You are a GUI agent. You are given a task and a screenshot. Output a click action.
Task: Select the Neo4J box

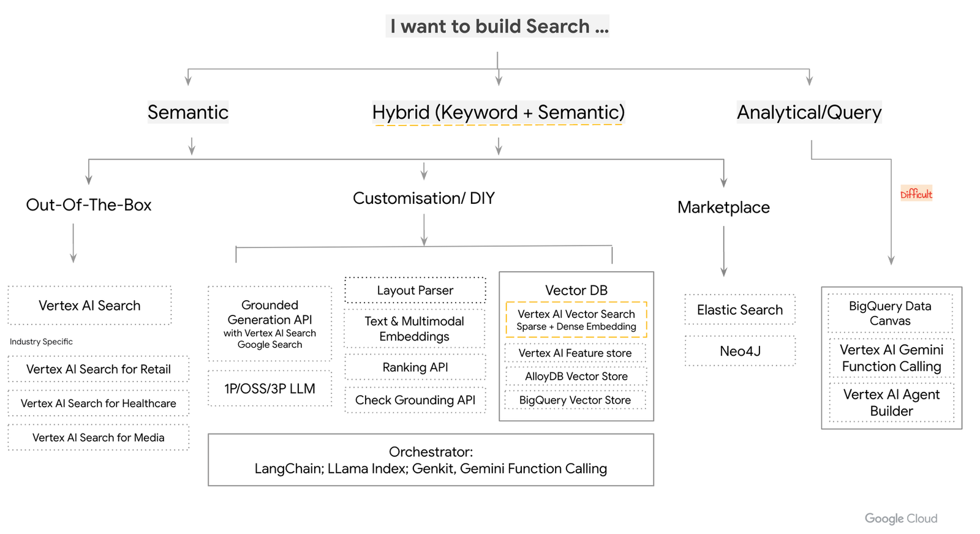click(x=740, y=351)
